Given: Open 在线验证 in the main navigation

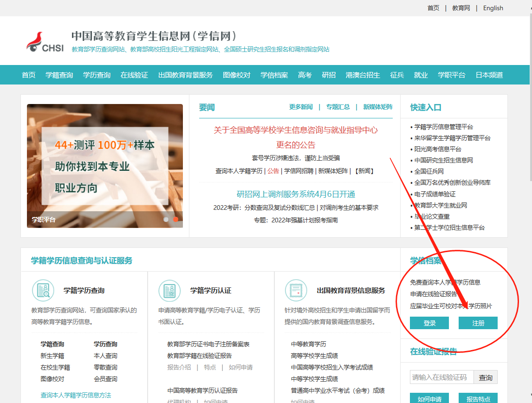Looking at the screenshot, I should (134, 75).
